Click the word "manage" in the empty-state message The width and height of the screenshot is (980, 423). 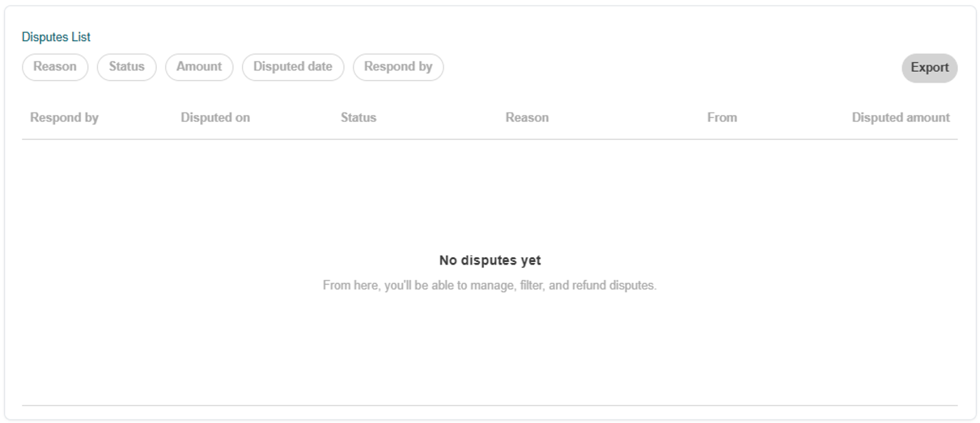click(492, 286)
